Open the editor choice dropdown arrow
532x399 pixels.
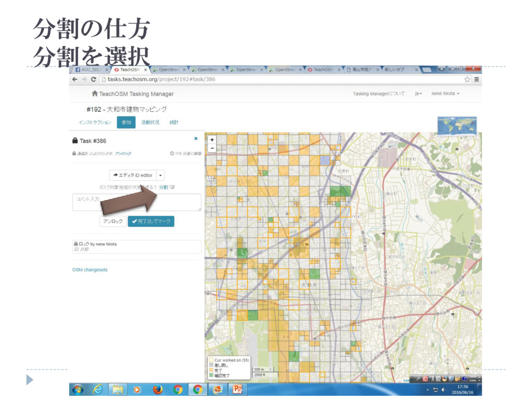click(161, 176)
